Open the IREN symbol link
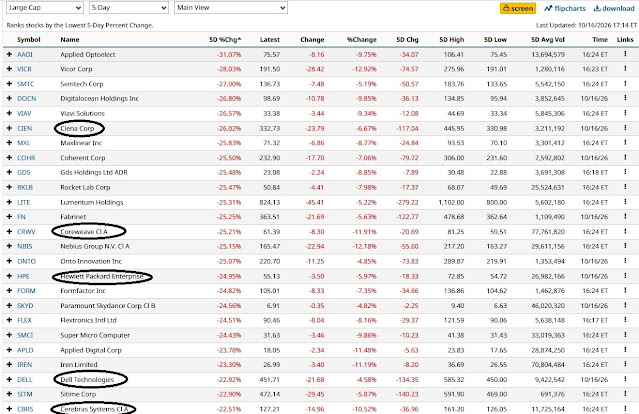Screen dimensions: 639x414 24,364
